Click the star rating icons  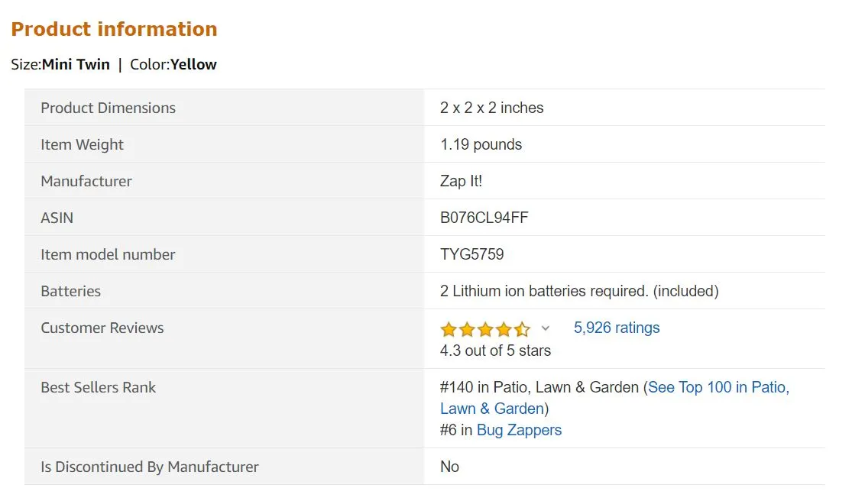click(x=484, y=329)
